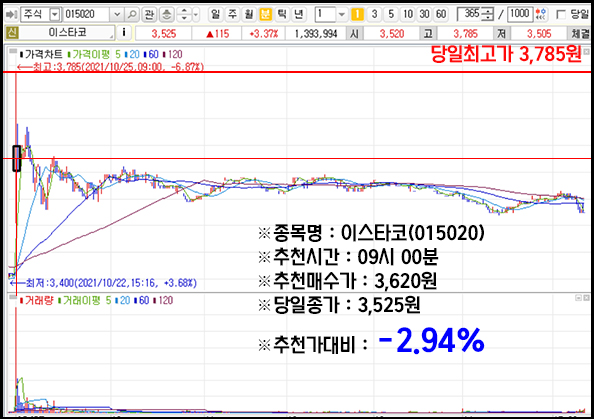The width and height of the screenshot is (594, 419).
Task: Maximize the volume panel
Action: coord(579,298)
